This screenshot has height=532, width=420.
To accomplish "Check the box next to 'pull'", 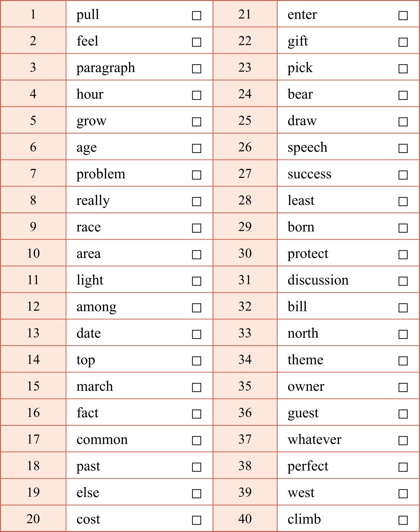I will click(x=196, y=16).
